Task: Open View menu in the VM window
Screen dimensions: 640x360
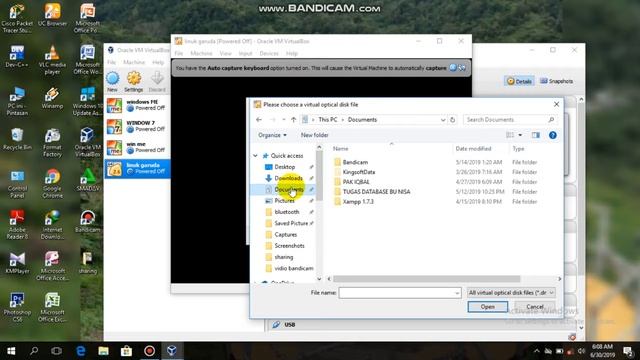Action: coord(225,53)
